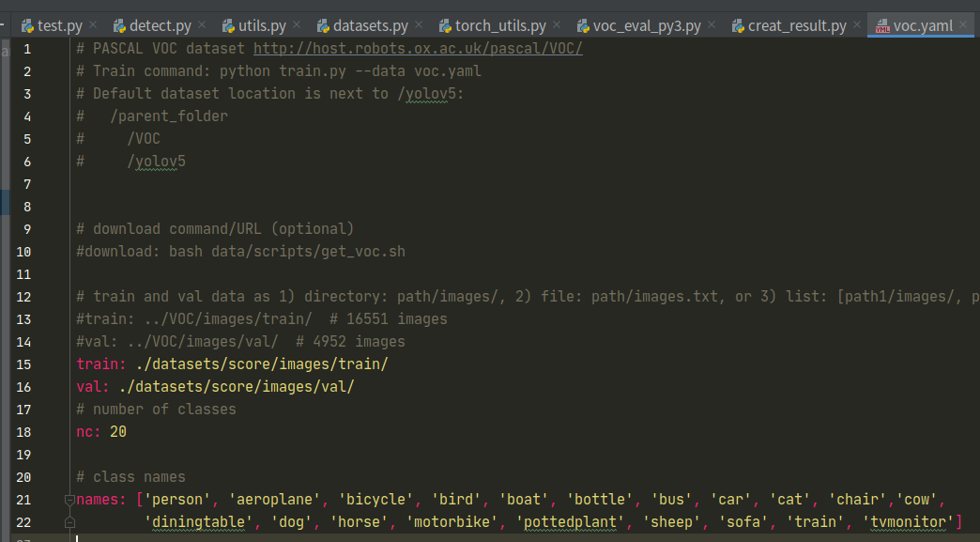This screenshot has width=980, height=542.
Task: Click the '# class names' comment
Action: point(130,476)
